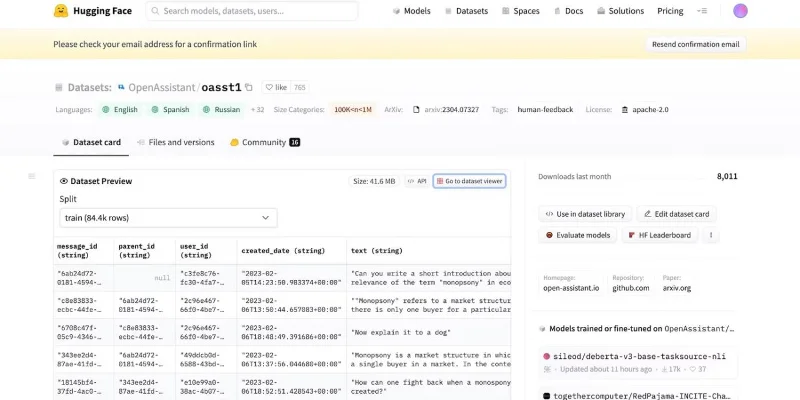Open the oasst1 dataset name link

(221, 87)
